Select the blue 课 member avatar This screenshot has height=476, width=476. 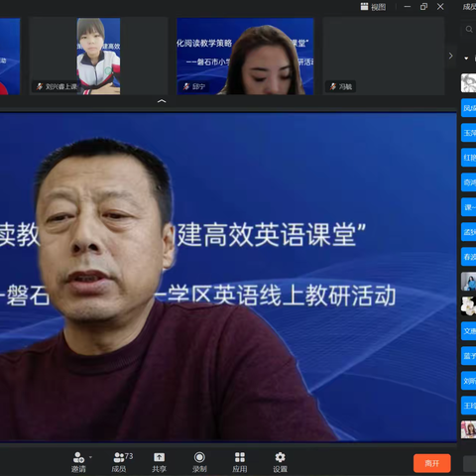(x=468, y=207)
